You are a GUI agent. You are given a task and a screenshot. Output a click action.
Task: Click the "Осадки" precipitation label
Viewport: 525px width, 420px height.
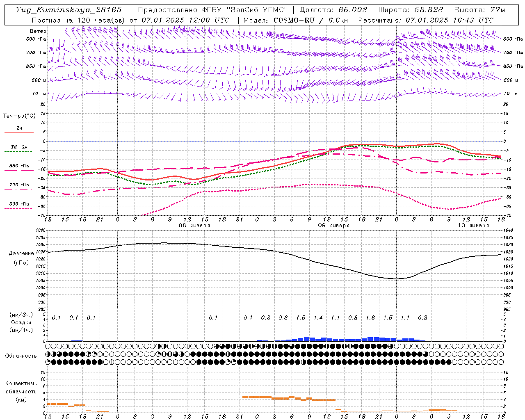(21, 322)
